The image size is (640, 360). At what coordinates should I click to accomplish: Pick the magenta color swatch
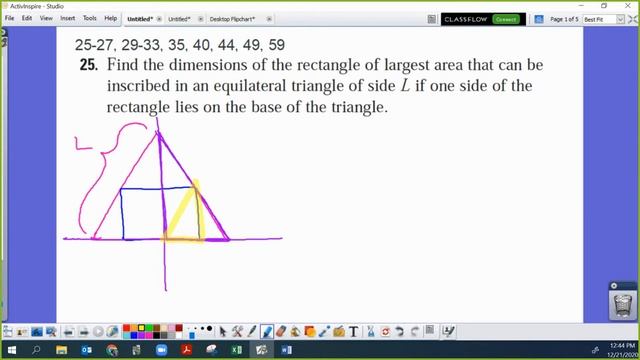pyautogui.click(x=149, y=336)
